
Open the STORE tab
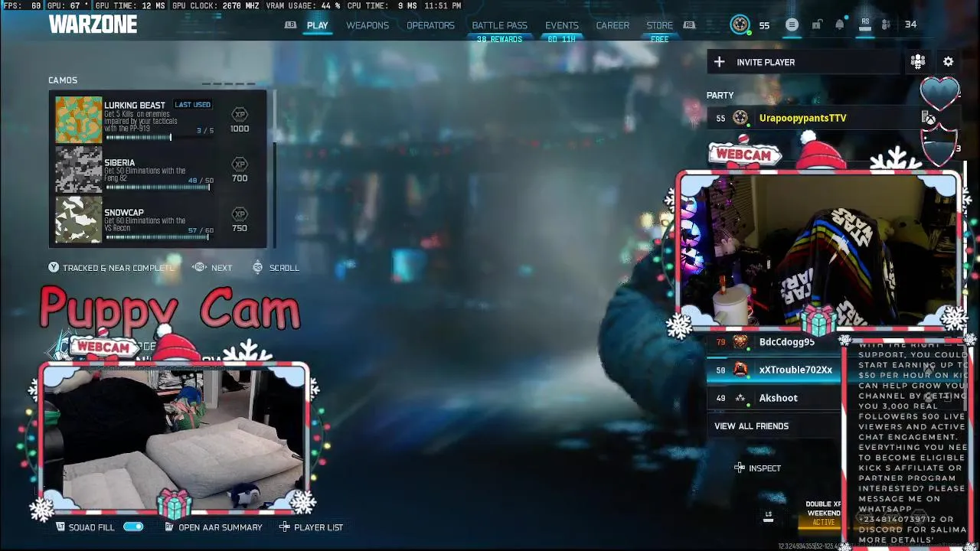(x=659, y=25)
